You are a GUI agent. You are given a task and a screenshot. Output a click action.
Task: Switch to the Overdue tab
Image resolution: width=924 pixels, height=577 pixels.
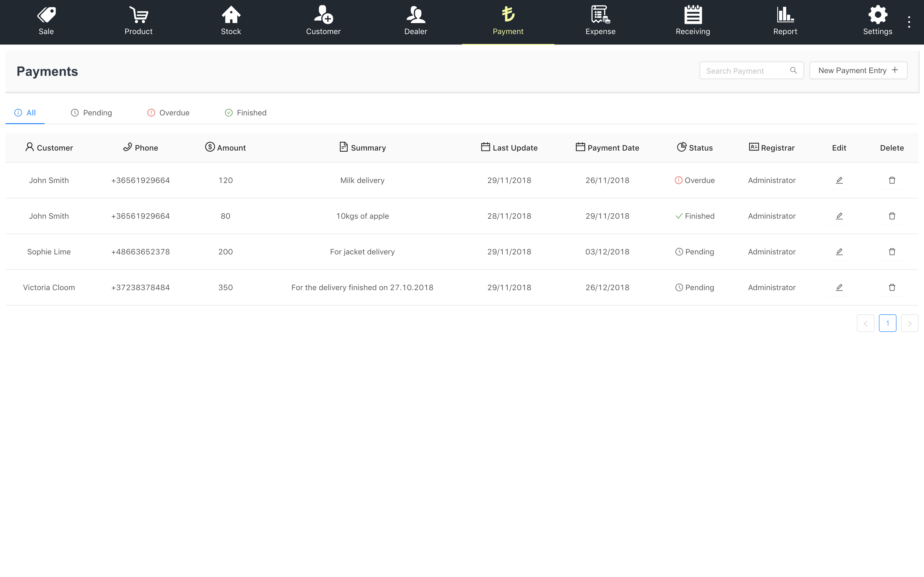tap(168, 113)
